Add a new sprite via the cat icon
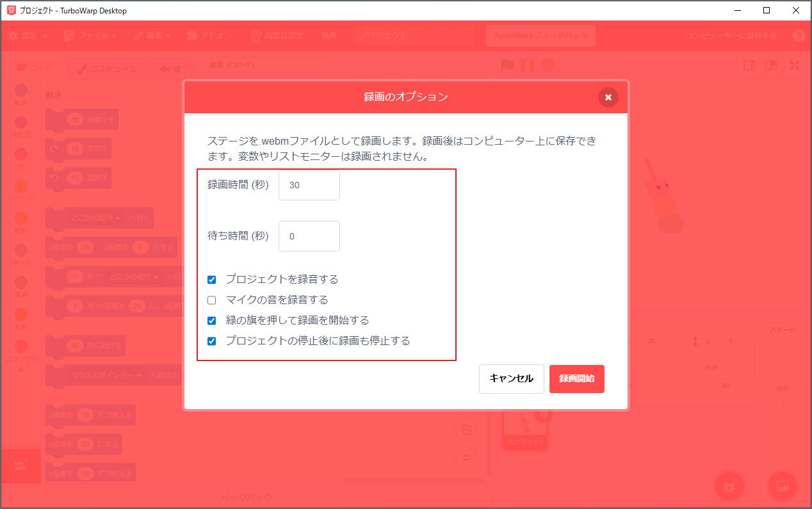The height and width of the screenshot is (509, 812). click(x=729, y=487)
